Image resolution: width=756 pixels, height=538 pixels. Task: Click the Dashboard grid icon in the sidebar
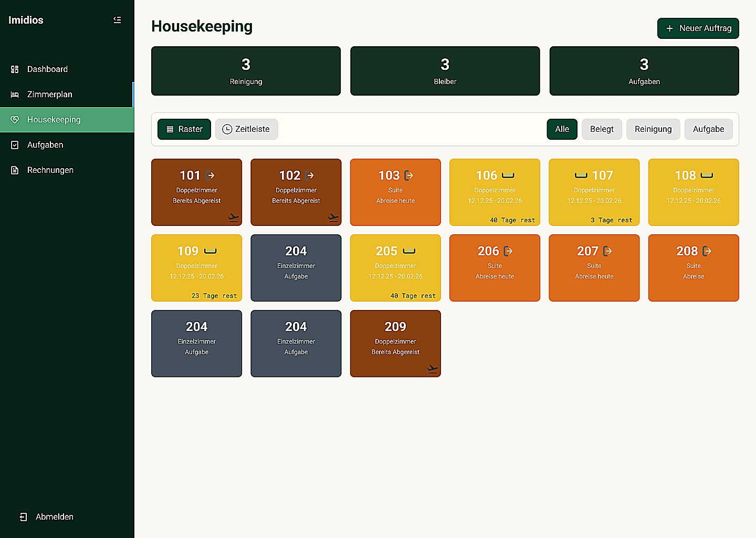[x=15, y=69]
